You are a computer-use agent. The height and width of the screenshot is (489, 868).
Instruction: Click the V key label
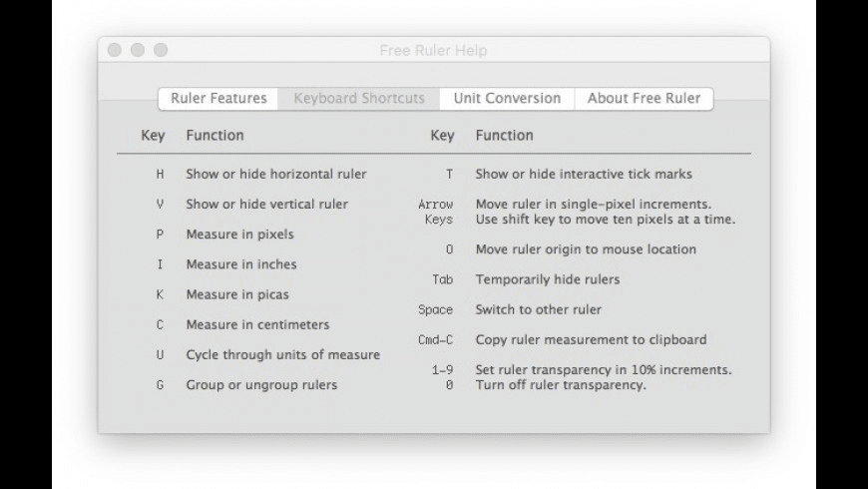(x=160, y=204)
